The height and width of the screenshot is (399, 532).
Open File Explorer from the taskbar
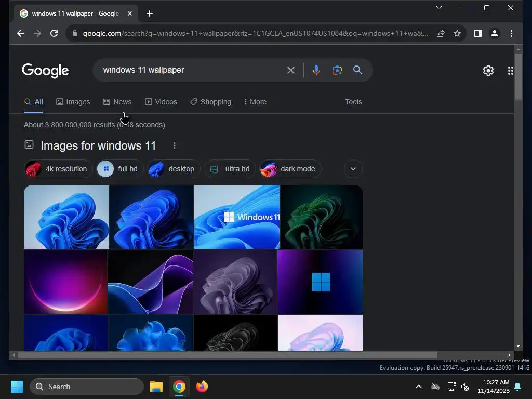156,387
